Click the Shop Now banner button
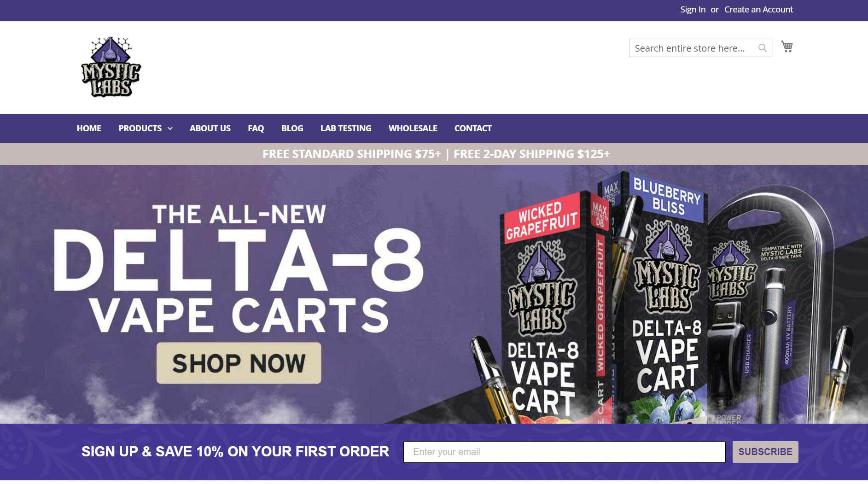Image resolution: width=868 pixels, height=484 pixels. 239,363
